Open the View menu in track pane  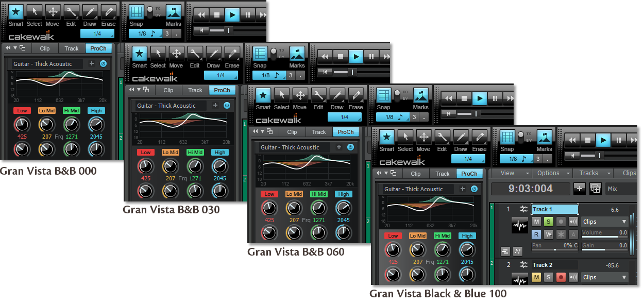[x=511, y=173]
